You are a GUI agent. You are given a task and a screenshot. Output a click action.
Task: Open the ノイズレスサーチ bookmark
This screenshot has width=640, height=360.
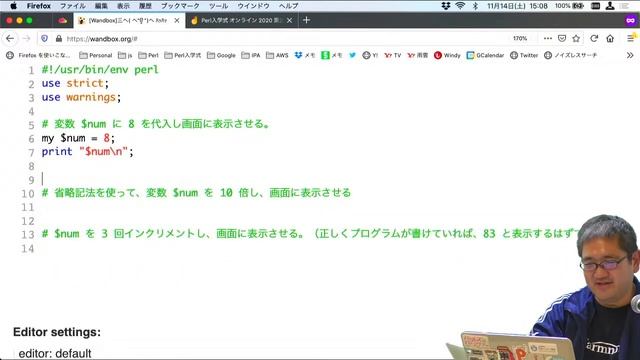coord(571,55)
